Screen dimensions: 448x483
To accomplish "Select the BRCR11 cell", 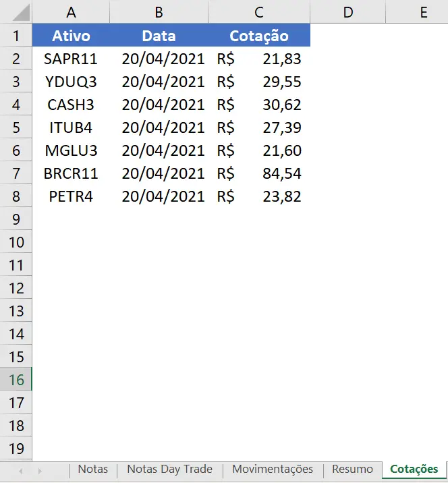I will (x=71, y=173).
